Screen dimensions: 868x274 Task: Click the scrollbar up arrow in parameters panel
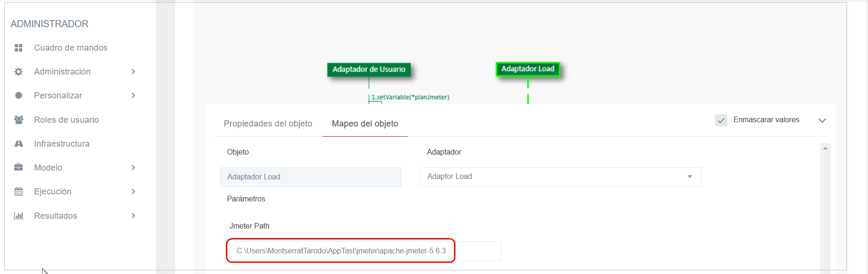point(825,148)
